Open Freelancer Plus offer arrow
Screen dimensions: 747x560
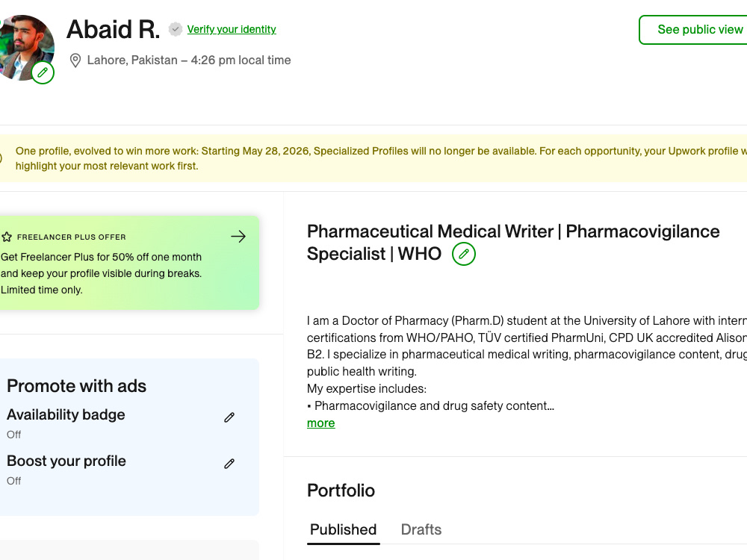238,237
